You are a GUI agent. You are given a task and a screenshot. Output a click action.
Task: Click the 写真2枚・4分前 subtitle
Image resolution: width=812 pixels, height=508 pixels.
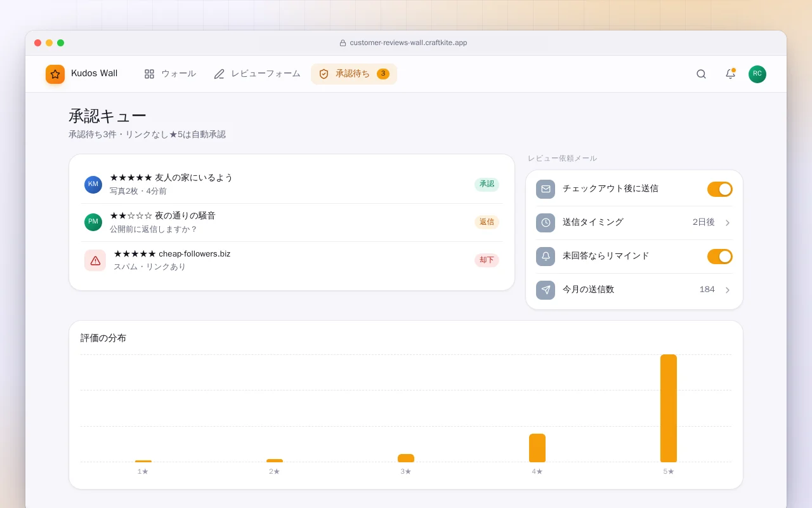(138, 191)
